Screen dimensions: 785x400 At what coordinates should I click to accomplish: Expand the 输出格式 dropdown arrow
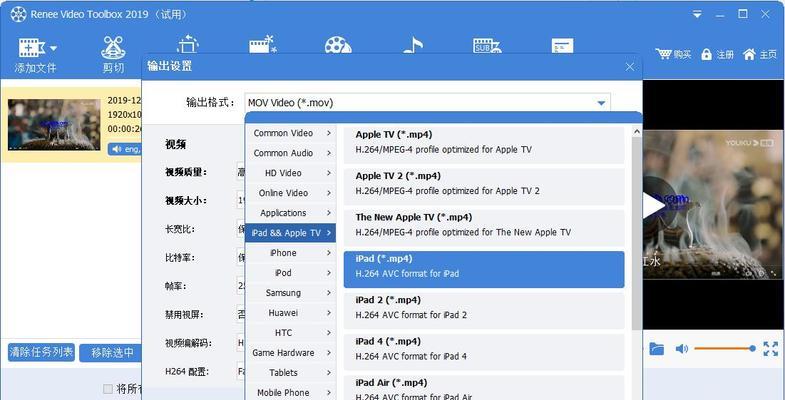(601, 103)
